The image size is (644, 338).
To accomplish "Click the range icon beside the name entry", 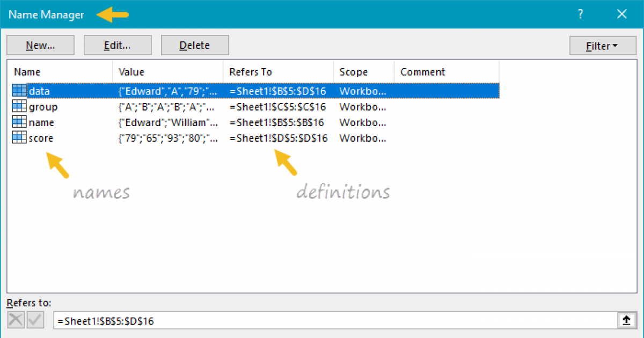I will point(19,122).
